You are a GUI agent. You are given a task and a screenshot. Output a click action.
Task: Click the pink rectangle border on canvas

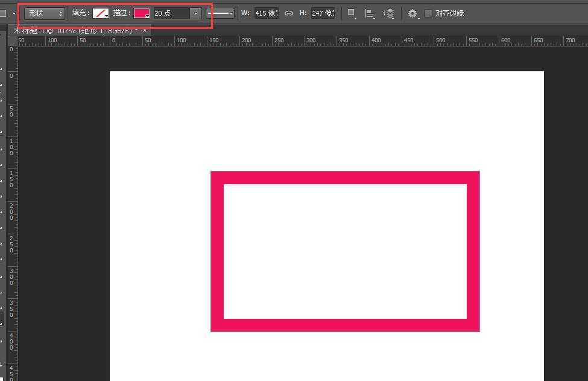tap(345, 178)
